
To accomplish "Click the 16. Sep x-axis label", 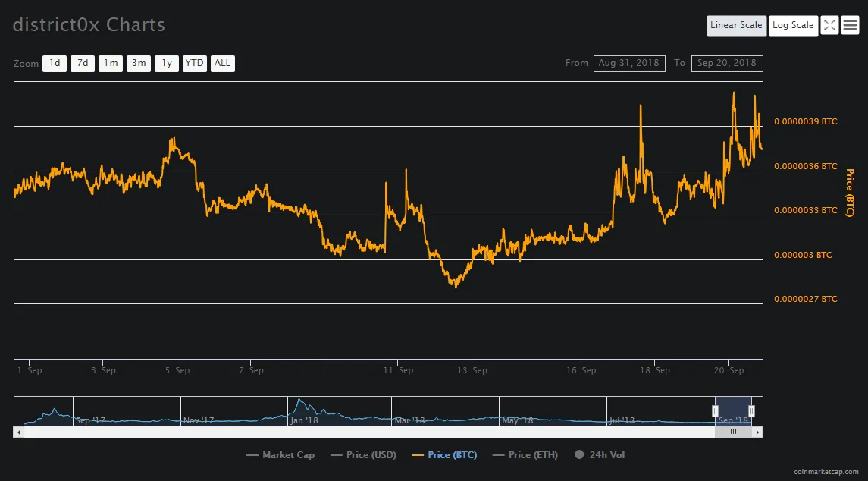I will pos(581,370).
